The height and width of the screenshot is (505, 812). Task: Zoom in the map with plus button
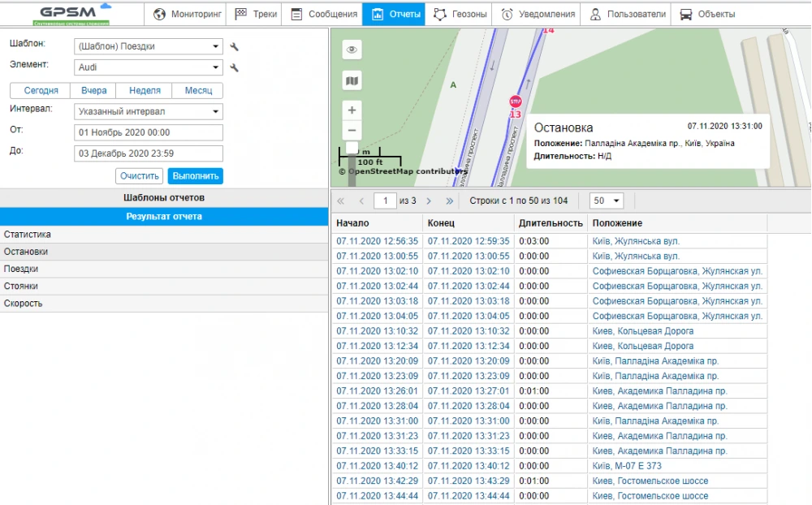(x=352, y=110)
